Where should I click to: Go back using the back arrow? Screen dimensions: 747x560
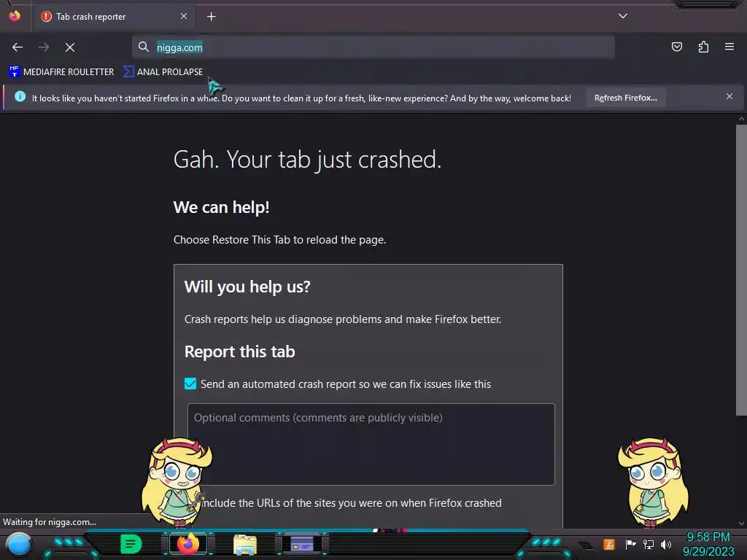pyautogui.click(x=18, y=47)
